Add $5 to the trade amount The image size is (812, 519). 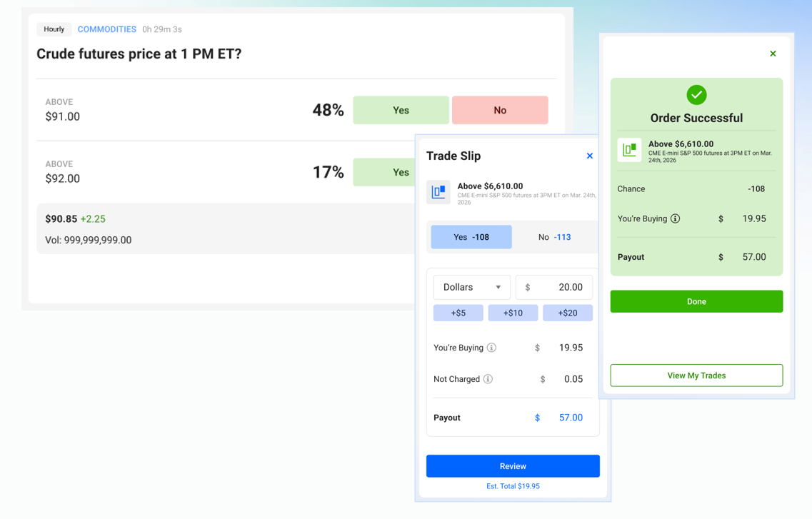(458, 313)
